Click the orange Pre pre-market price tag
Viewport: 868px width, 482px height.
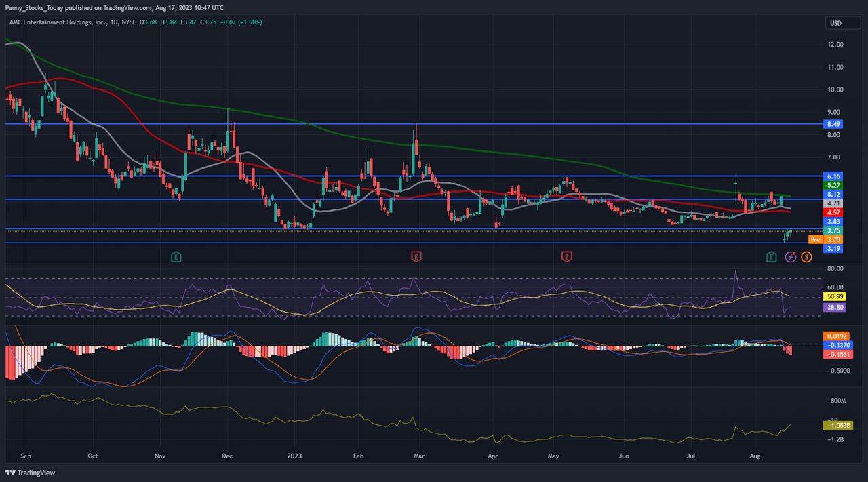click(816, 239)
